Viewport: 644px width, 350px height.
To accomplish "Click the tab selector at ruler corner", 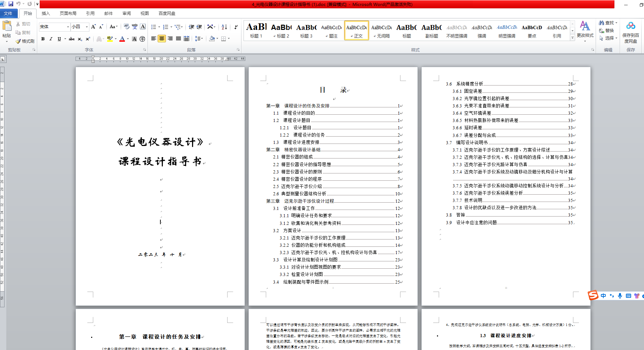I will coord(2,59).
